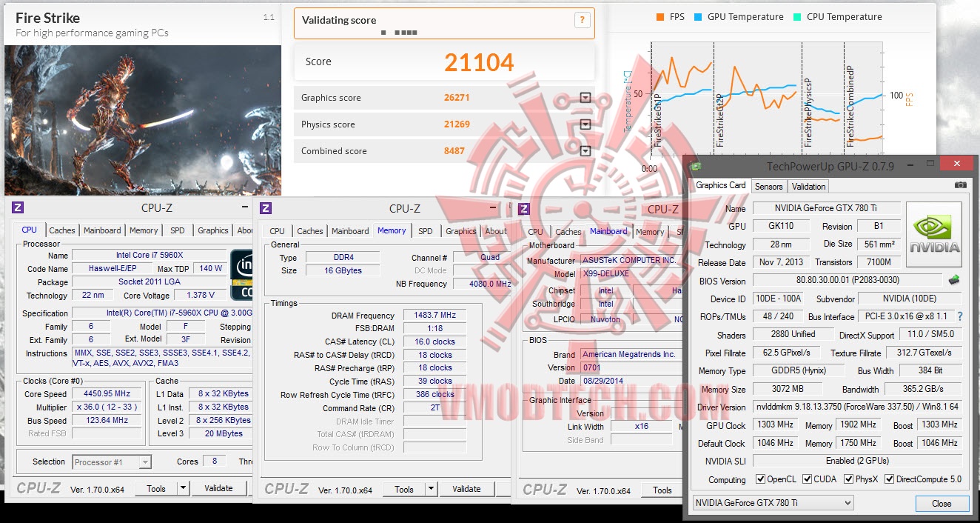The width and height of the screenshot is (980, 523).
Task: Click the blue GPU Temperature legend swatch
Action: (698, 17)
